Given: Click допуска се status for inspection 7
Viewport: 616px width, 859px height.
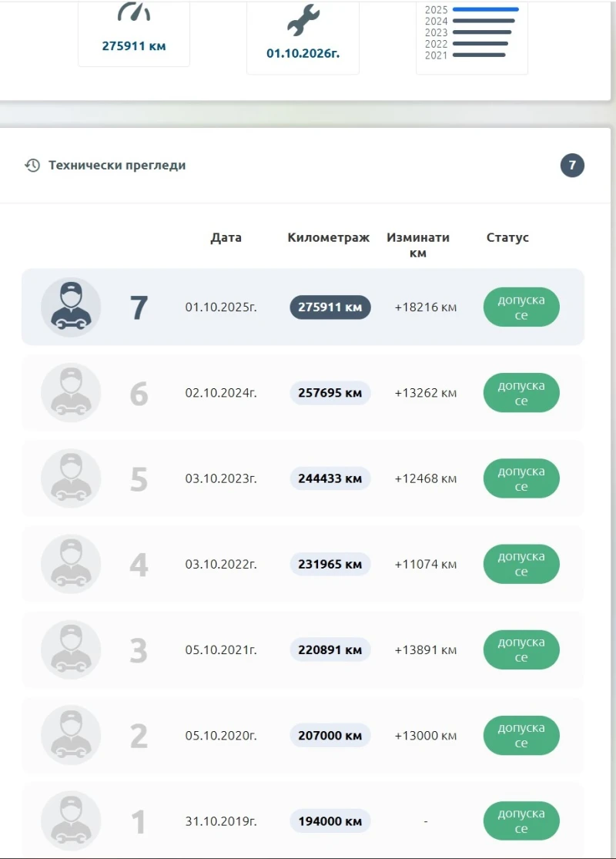Looking at the screenshot, I should coord(521,307).
